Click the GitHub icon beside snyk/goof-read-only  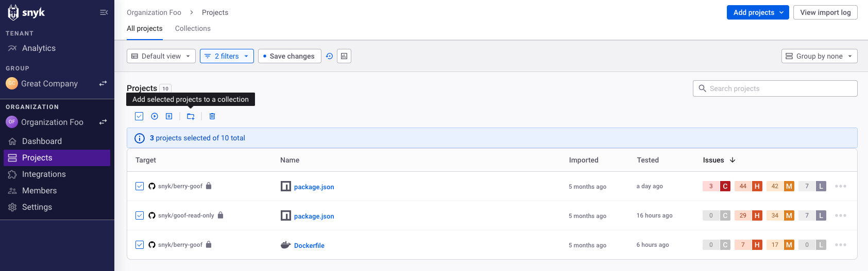pos(152,215)
